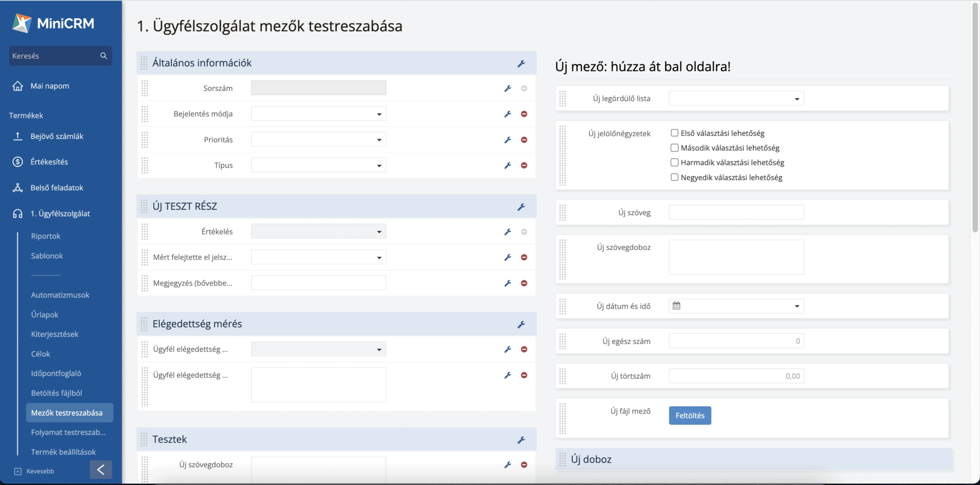Open Sablonok link
Screen dimensions: 980x485
(47, 256)
